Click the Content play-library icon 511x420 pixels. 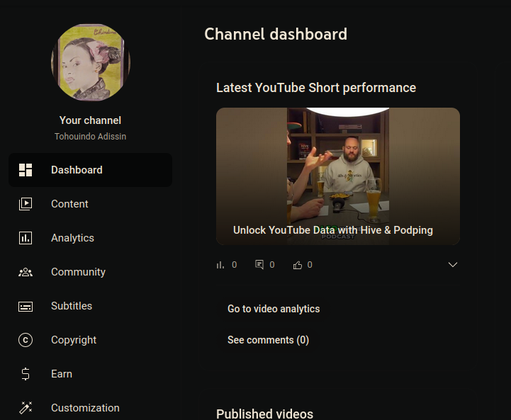[26, 204]
